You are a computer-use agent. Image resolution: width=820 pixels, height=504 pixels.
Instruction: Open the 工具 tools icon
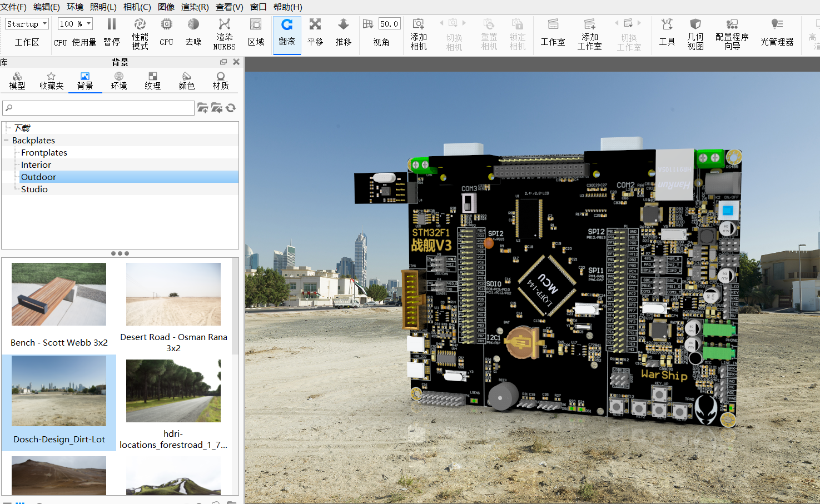[x=667, y=32]
